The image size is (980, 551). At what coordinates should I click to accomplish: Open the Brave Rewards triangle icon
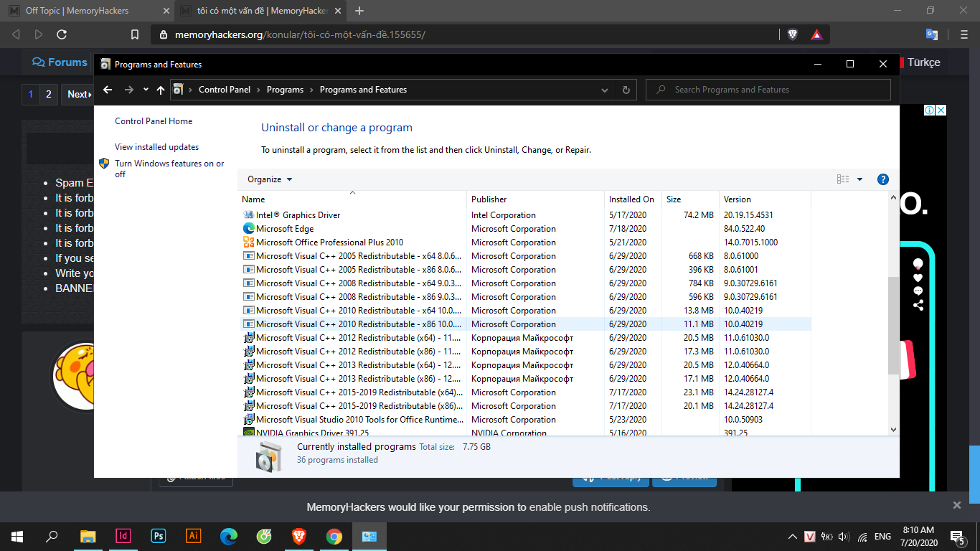click(x=816, y=34)
